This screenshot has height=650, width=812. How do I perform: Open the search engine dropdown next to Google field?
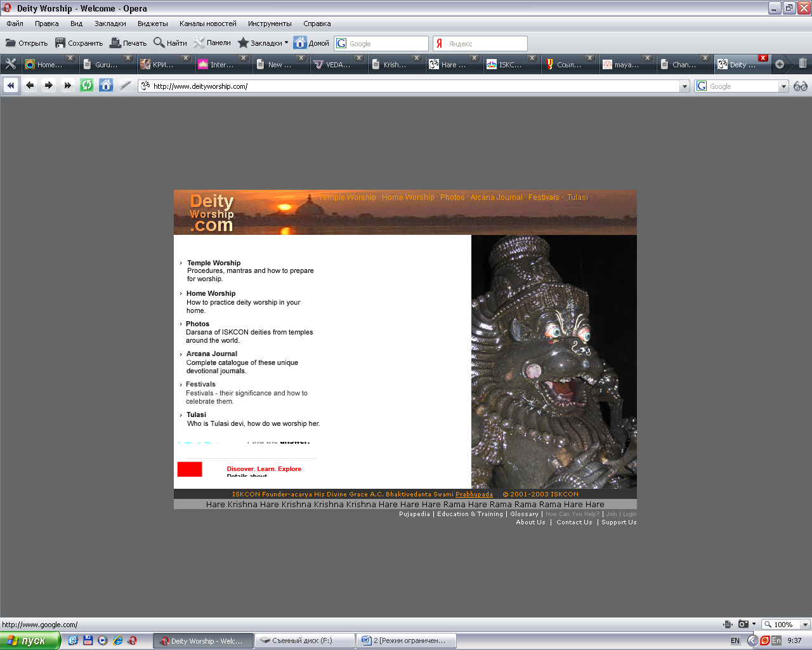783,86
